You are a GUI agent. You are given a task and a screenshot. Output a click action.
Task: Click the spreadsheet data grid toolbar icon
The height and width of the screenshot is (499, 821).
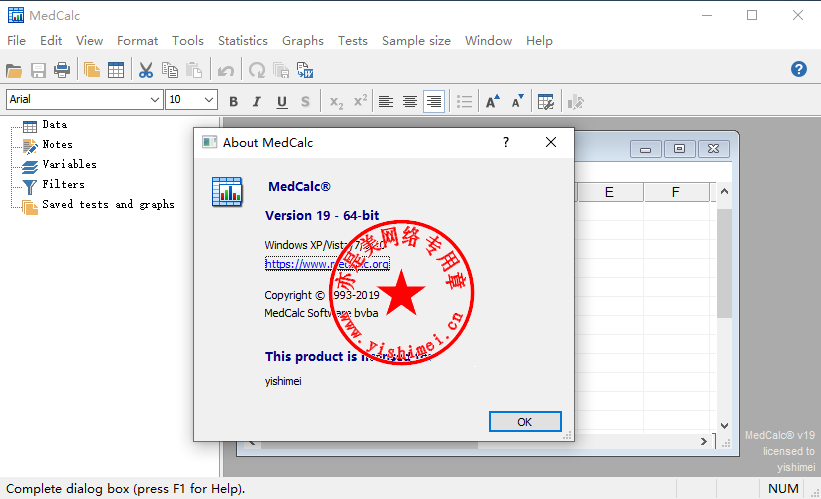click(116, 70)
